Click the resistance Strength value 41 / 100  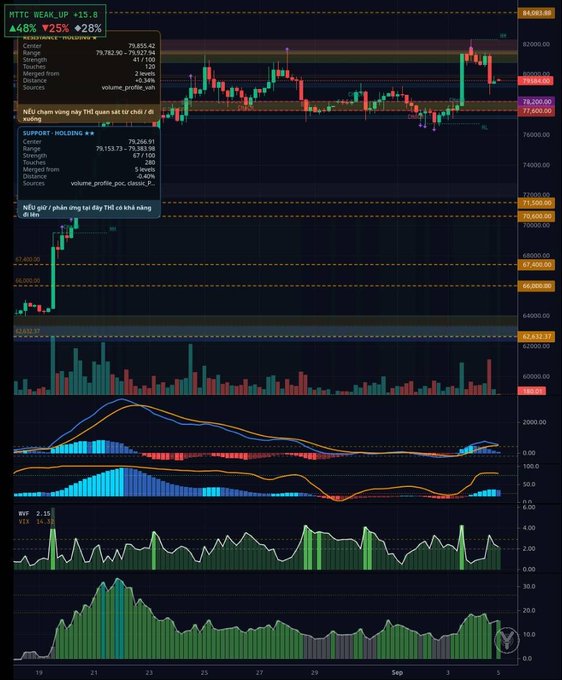pyautogui.click(x=144, y=59)
